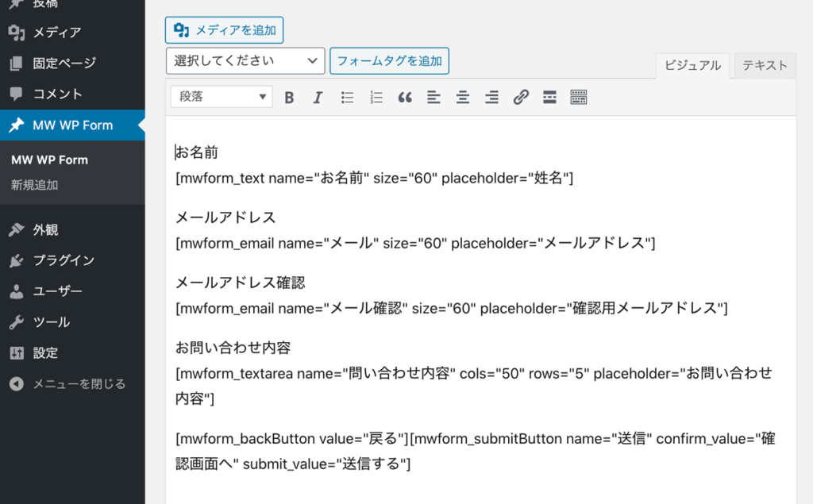Open メディア in the sidebar
This screenshot has height=504, width=813.
(72, 33)
